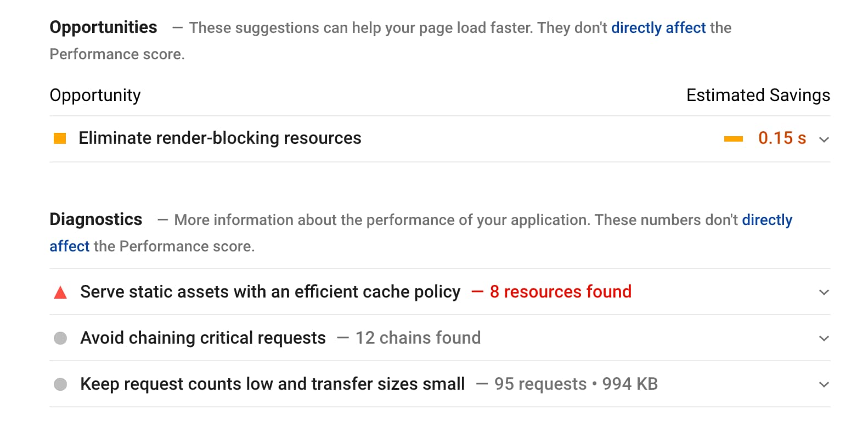Select the Diagnostics section heading
Image resolution: width=868 pixels, height=437 pixels.
pos(95,219)
